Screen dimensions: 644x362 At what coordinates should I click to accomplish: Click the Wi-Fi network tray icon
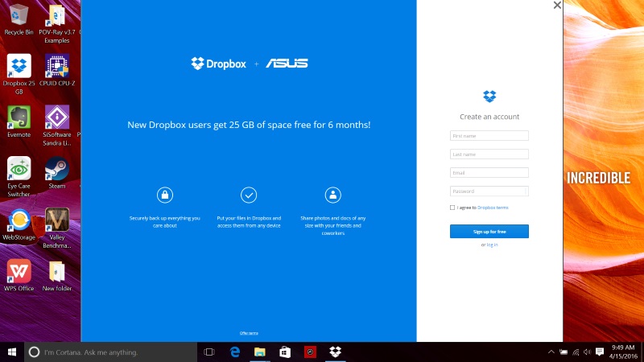pos(576,352)
